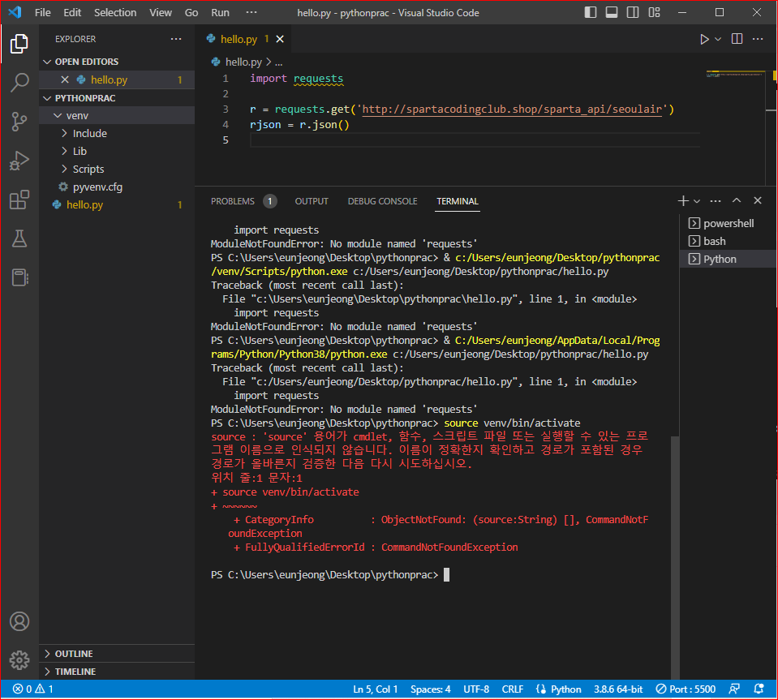Open the File menu
The image size is (778, 700).
click(43, 13)
